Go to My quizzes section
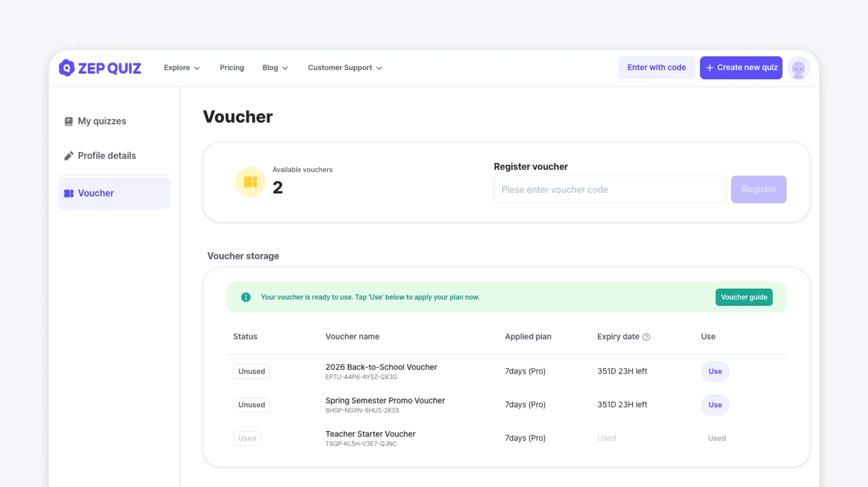868x487 pixels. (x=102, y=121)
